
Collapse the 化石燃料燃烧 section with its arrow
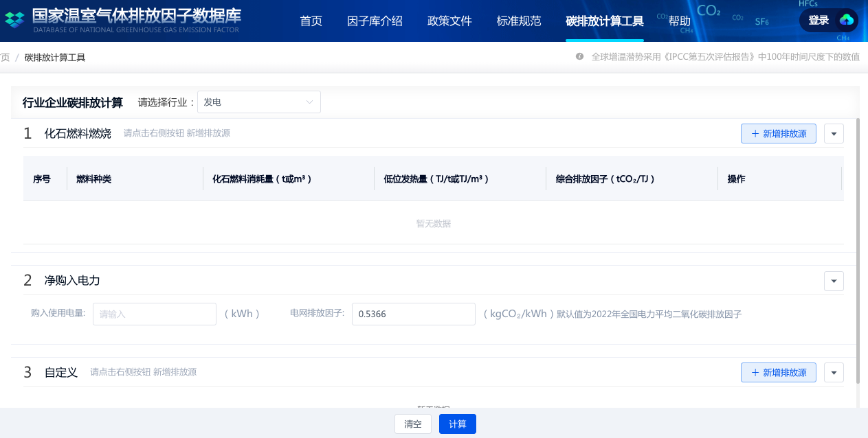pyautogui.click(x=834, y=134)
